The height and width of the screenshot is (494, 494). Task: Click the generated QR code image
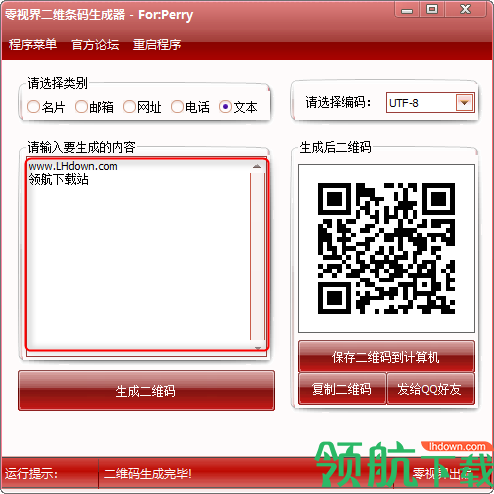point(386,248)
